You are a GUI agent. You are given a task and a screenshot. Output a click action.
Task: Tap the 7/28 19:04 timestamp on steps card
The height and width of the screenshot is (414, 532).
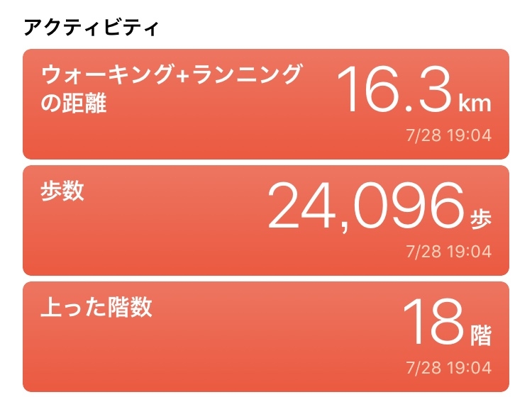449,252
